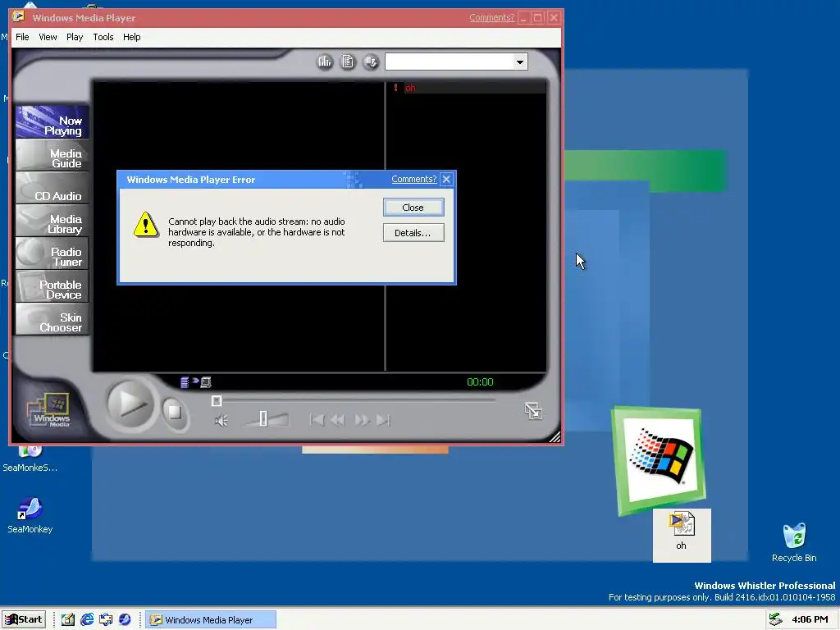Launch Internet Explorer from quick launch
The height and width of the screenshot is (630, 840).
pos(87,620)
